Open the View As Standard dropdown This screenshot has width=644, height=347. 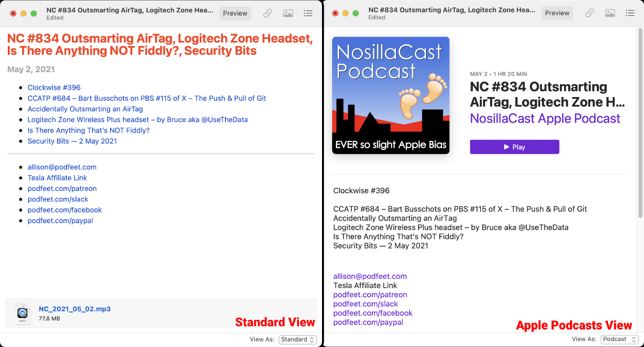pyautogui.click(x=298, y=340)
